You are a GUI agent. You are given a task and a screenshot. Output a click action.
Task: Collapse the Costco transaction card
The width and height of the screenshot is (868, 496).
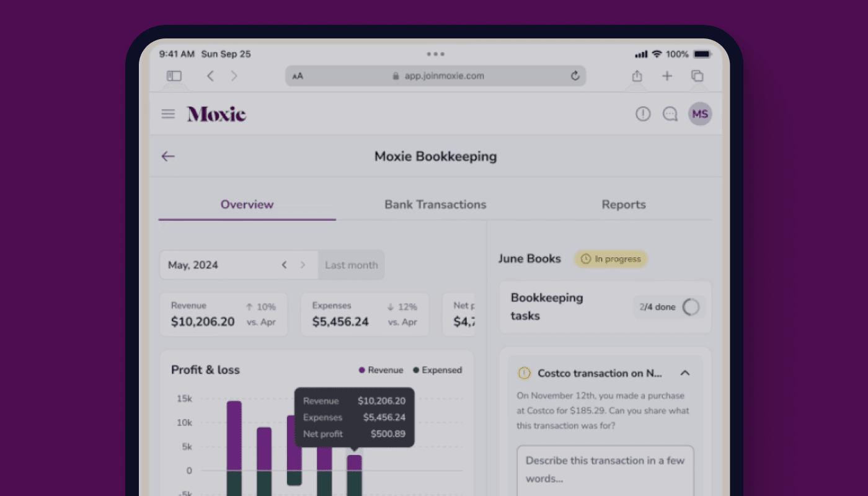685,373
